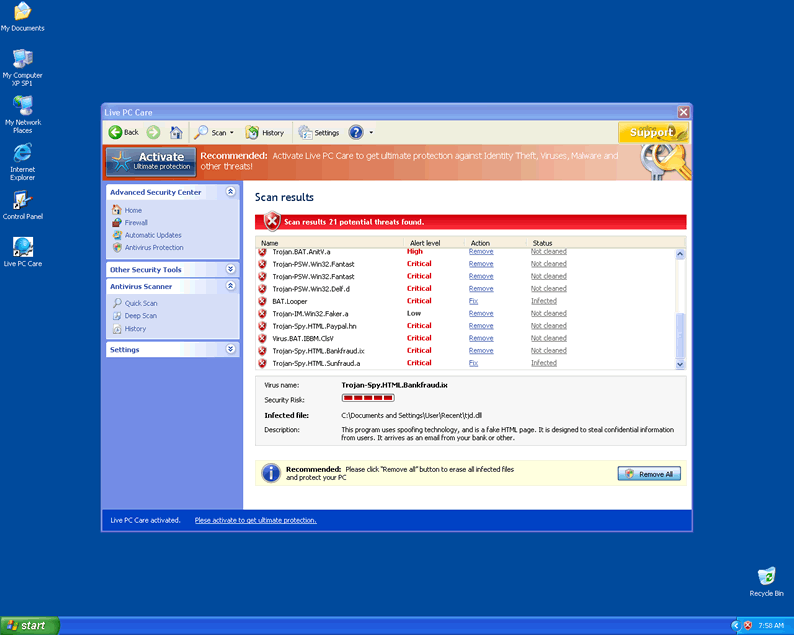Click the Windows Start button

coord(29,625)
